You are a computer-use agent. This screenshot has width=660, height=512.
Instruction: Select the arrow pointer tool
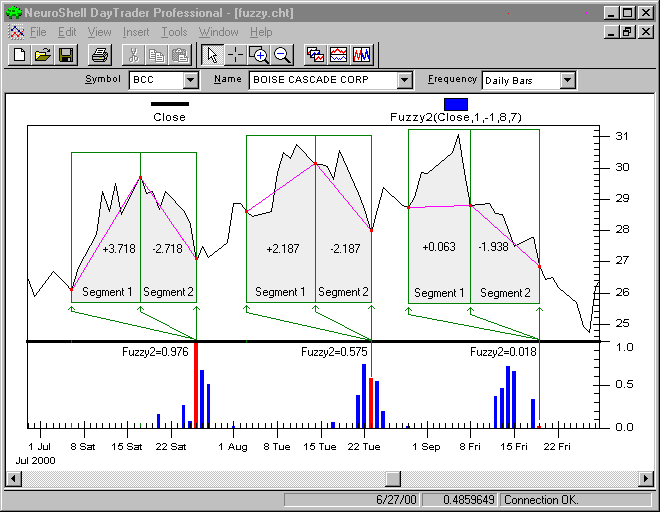pyautogui.click(x=210, y=55)
